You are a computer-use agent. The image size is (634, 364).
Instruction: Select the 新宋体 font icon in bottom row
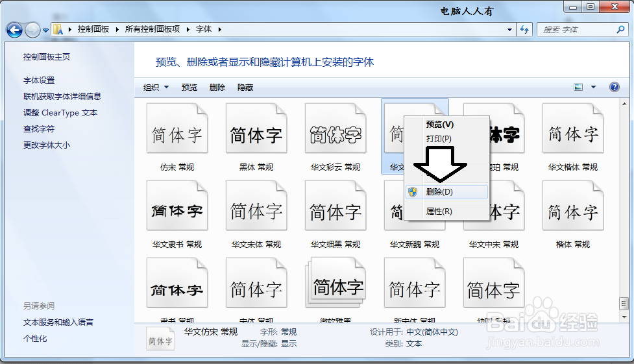(415, 283)
